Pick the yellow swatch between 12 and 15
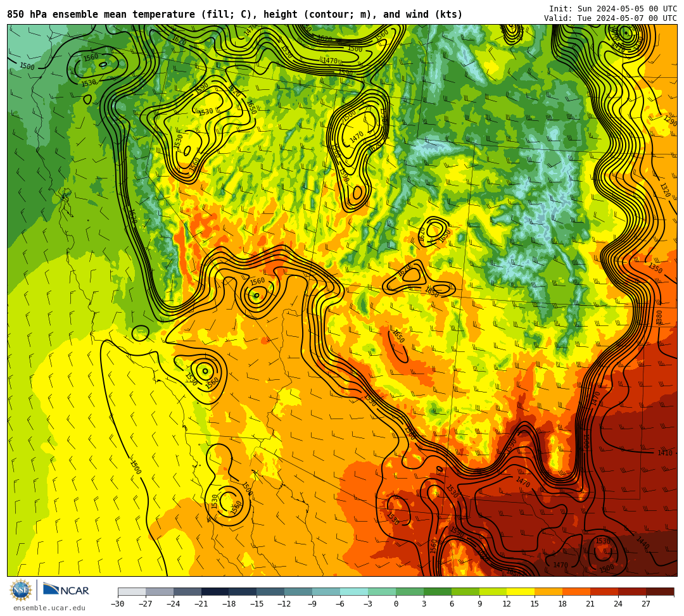 point(521,591)
